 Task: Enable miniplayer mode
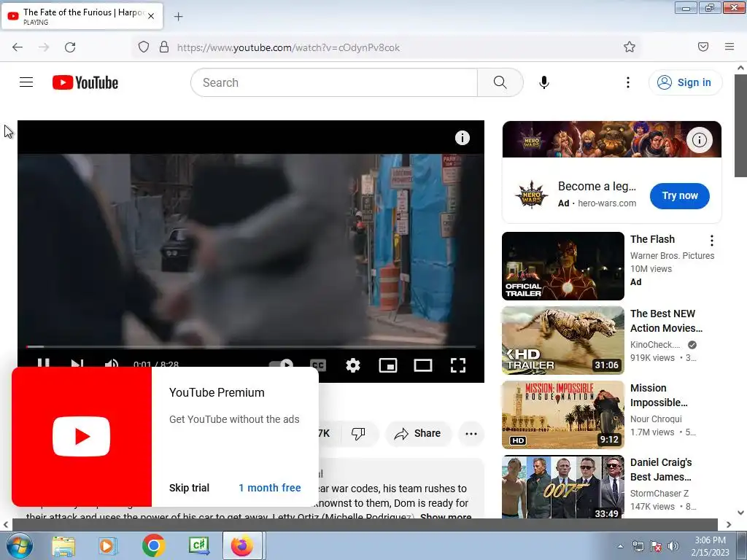click(388, 365)
